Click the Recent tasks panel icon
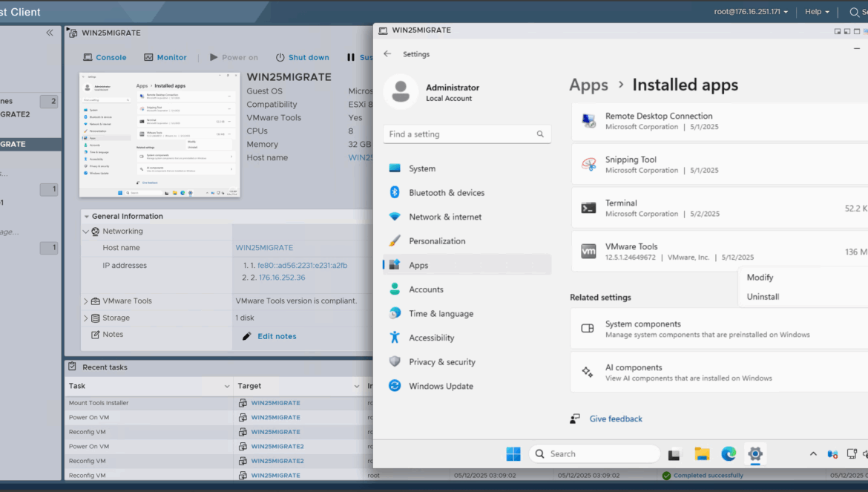Image resolution: width=868 pixels, height=492 pixels. 73,367
